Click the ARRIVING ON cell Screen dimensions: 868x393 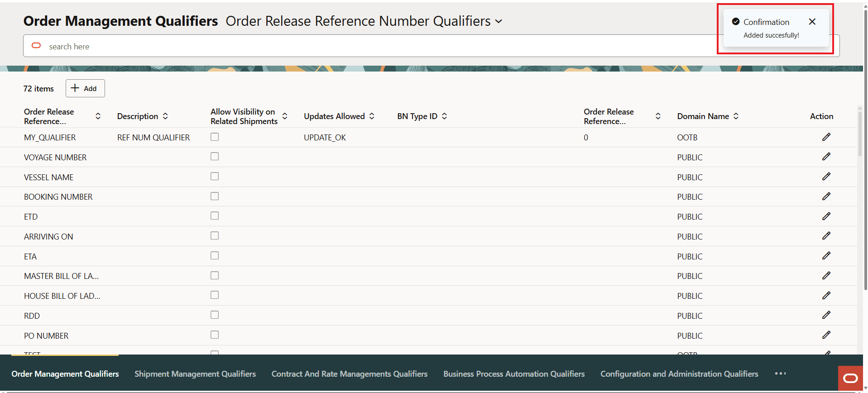pos(48,237)
